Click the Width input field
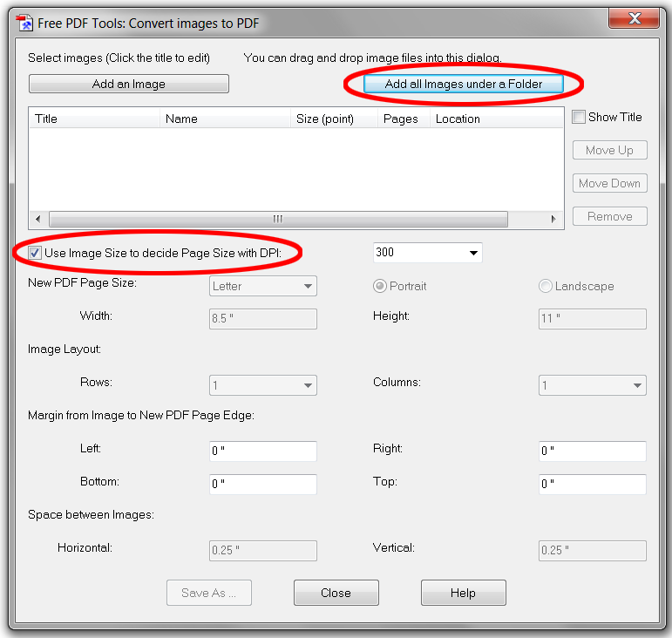The image size is (672, 638). point(262,319)
